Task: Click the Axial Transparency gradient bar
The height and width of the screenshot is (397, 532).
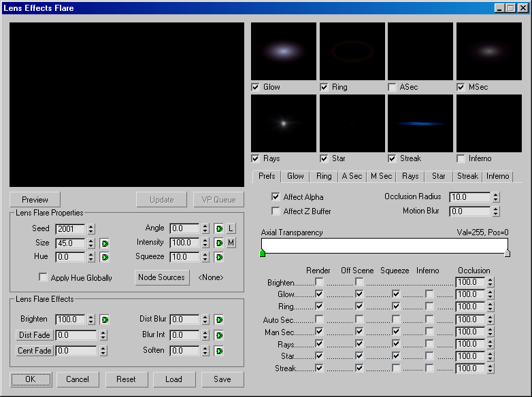Action: (x=384, y=245)
